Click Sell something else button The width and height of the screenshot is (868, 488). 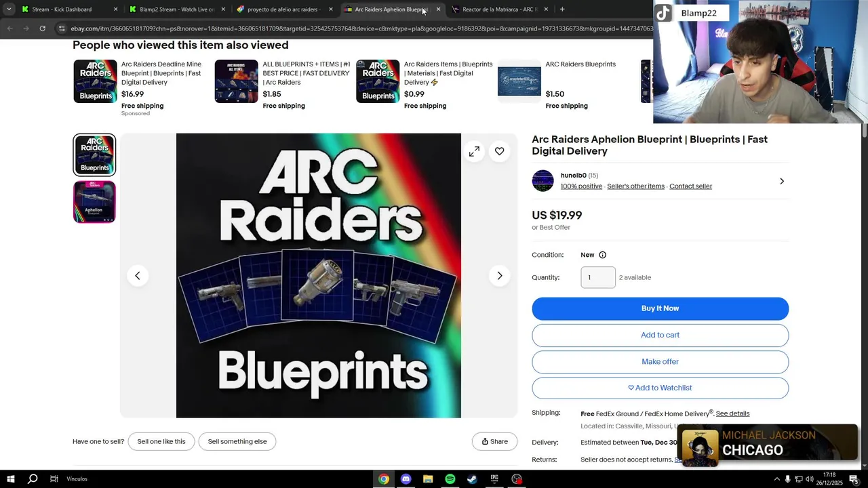(x=237, y=441)
